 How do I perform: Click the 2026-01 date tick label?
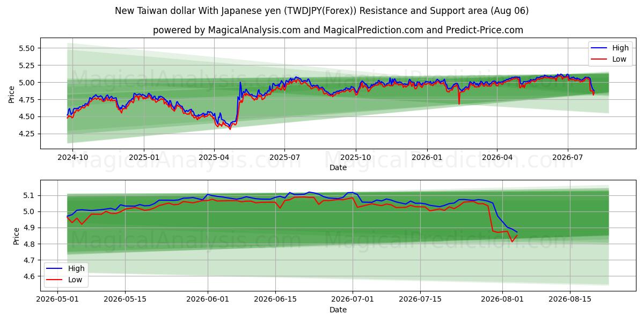[x=427, y=157]
